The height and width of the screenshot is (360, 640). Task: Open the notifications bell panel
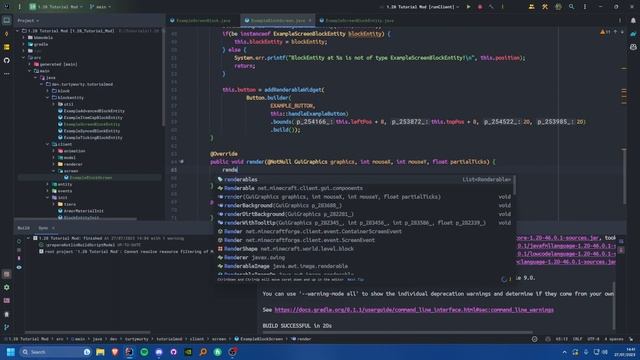pos(633,20)
